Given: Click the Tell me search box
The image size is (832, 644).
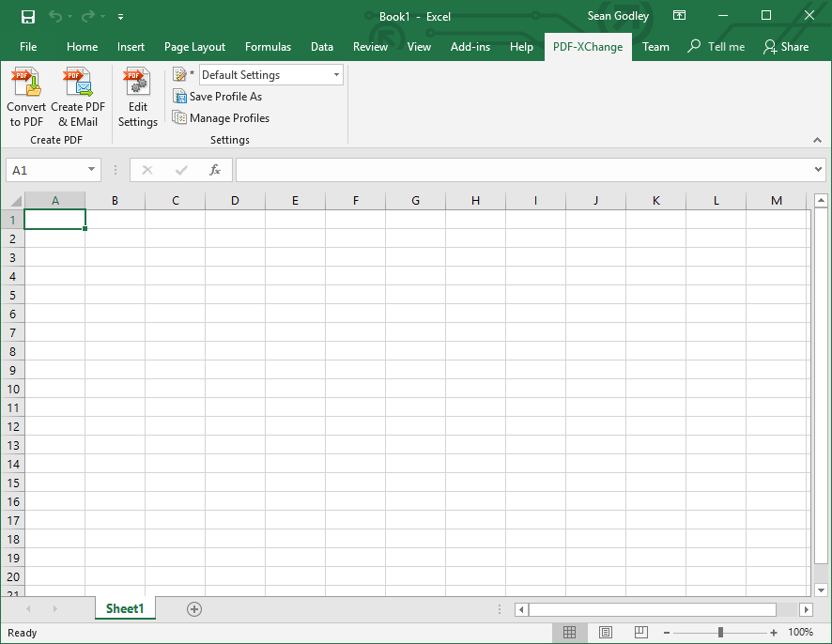Looking at the screenshot, I should pos(716,47).
